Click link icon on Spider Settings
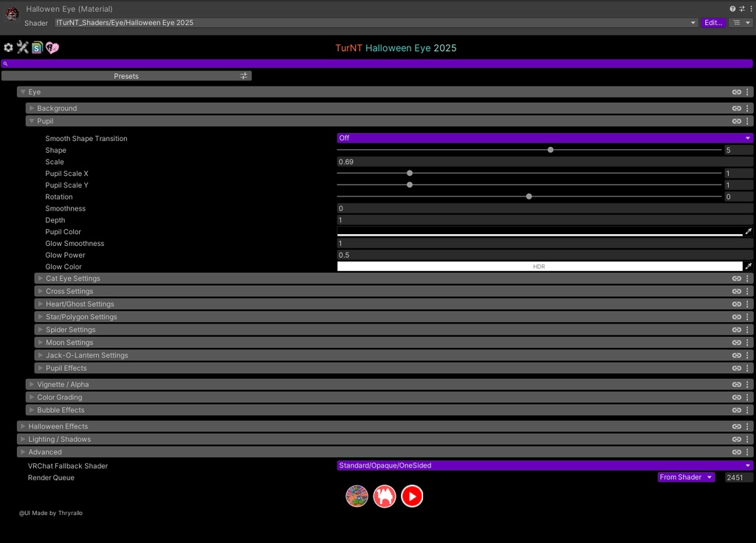The image size is (756, 543). tap(737, 329)
